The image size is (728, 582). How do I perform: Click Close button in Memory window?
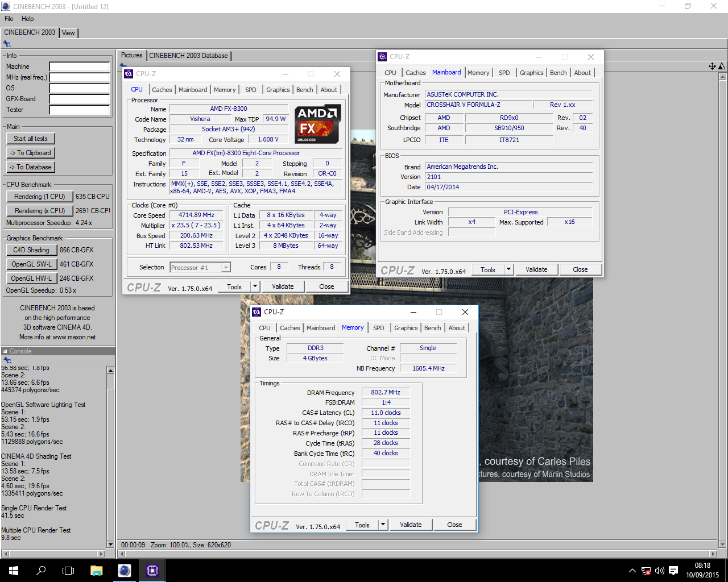pyautogui.click(x=454, y=525)
